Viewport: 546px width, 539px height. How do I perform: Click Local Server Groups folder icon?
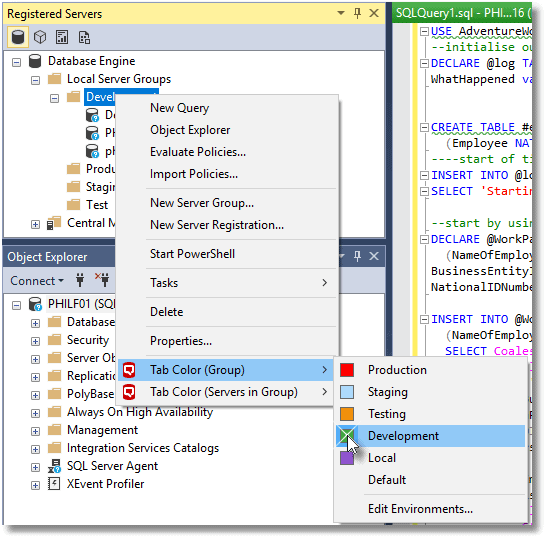point(54,79)
